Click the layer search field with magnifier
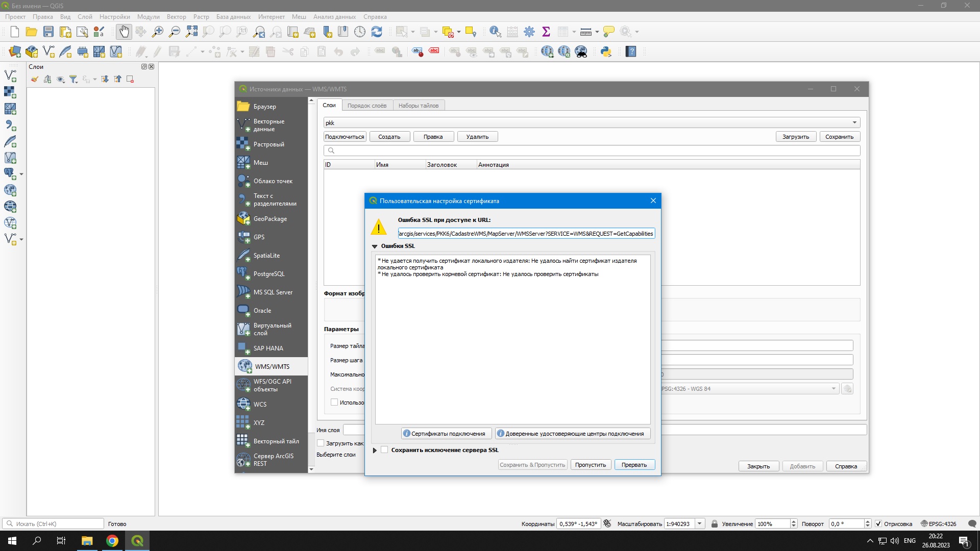The height and width of the screenshot is (551, 980). tap(592, 151)
